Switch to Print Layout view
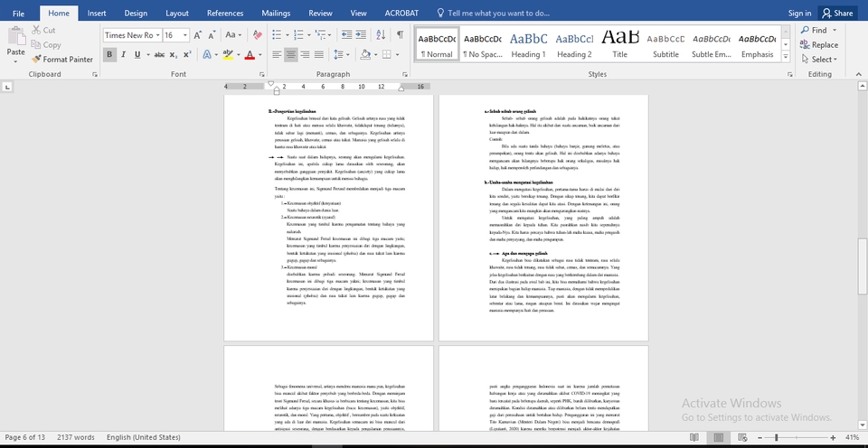 [x=718, y=437]
